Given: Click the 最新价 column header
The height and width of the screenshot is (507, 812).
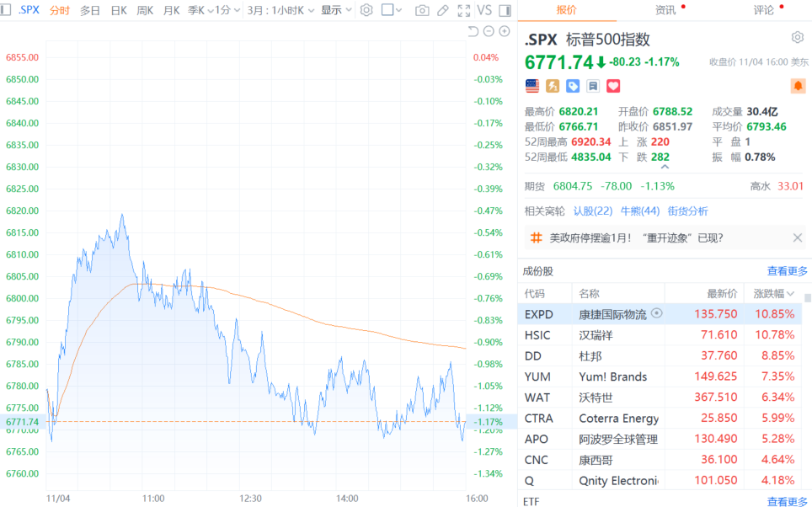Looking at the screenshot, I should (722, 294).
